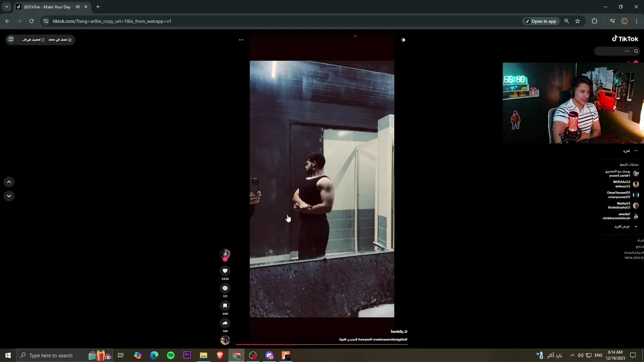Open the three-dot video options menu

click(x=241, y=40)
